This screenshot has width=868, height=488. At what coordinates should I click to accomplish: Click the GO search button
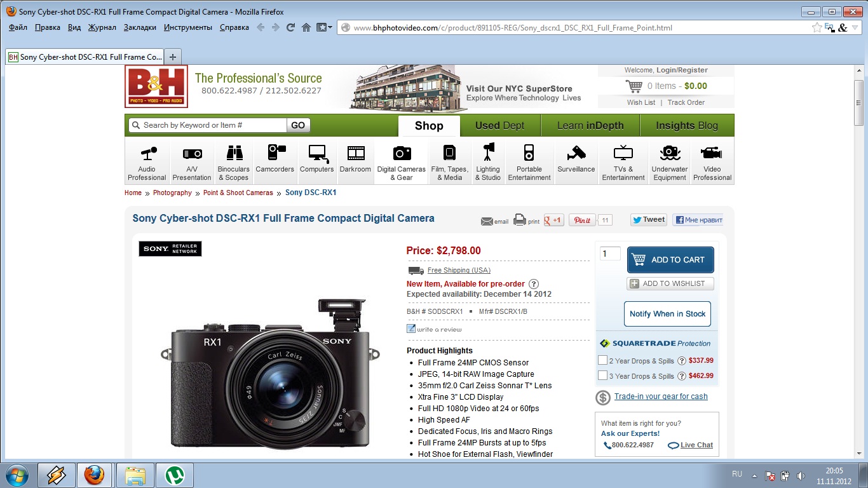(x=298, y=125)
